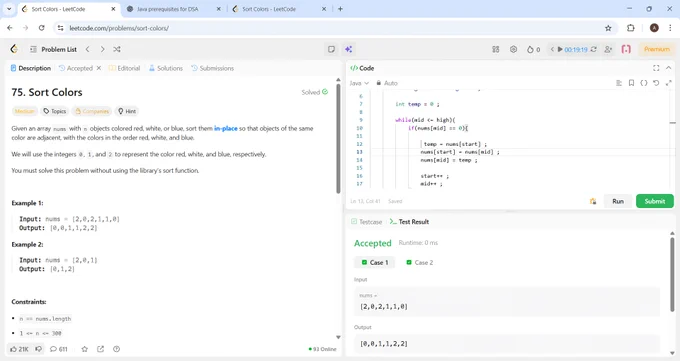Open the Java language dropdown
This screenshot has height=361, width=680.
(359, 83)
